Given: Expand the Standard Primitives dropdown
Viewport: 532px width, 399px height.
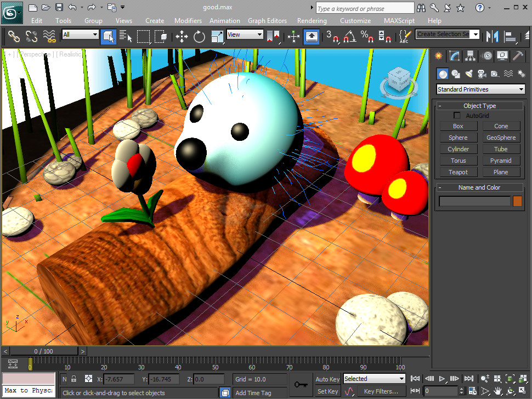Looking at the screenshot, I should 480,89.
